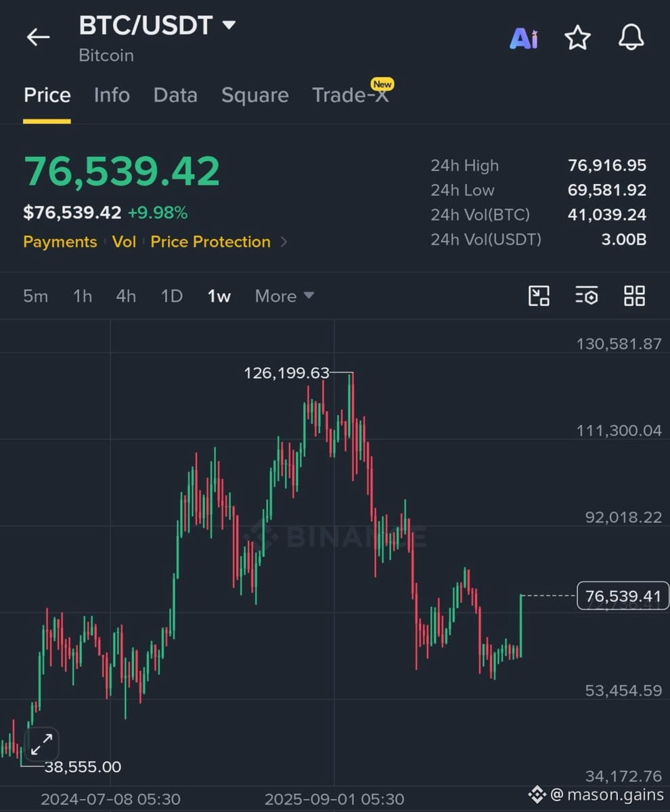Image resolution: width=670 pixels, height=812 pixels.
Task: Open the Trade-X tab
Action: click(351, 95)
